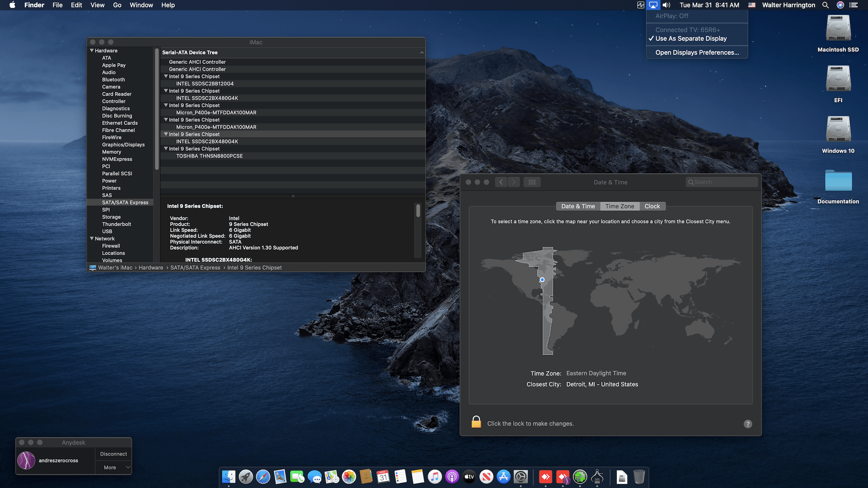868x488 pixels.
Task: Collapse the selected Intel 9 Series Chipset row
Action: (166, 134)
